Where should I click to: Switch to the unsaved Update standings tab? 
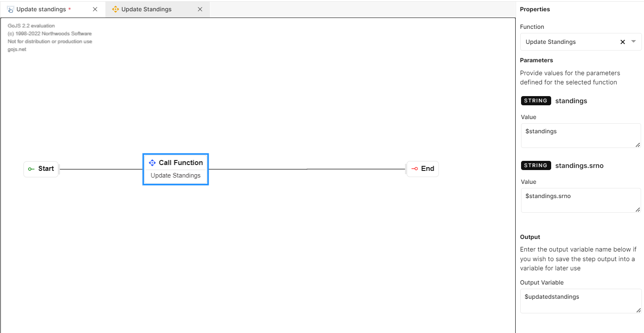41,9
